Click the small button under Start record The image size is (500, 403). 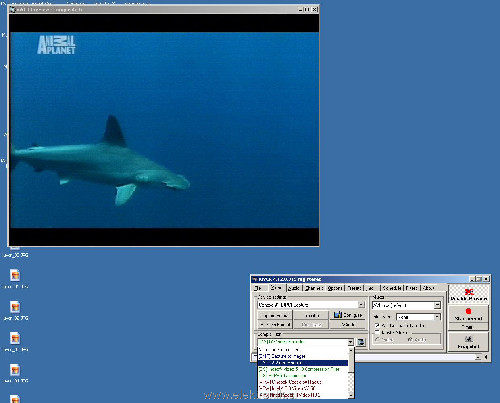click(x=468, y=327)
